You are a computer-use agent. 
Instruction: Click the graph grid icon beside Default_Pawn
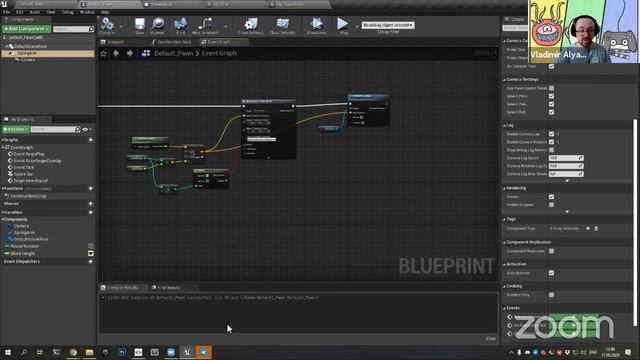pyautogui.click(x=146, y=53)
